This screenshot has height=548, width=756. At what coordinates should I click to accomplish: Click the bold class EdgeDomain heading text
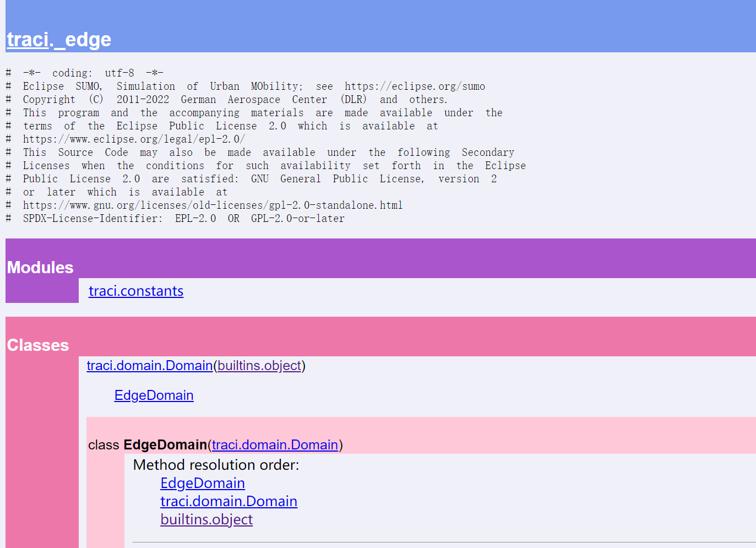point(165,444)
